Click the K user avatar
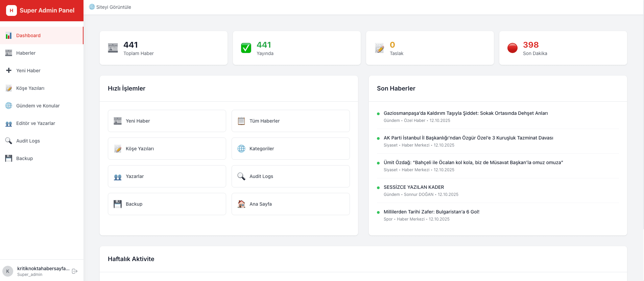Screen dimensions: 644x281 pyautogui.click(x=8, y=271)
